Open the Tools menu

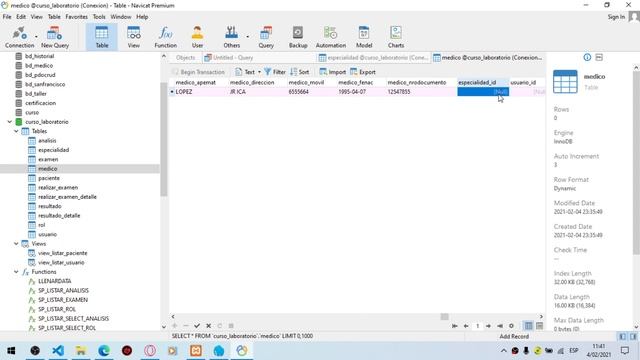click(x=99, y=17)
